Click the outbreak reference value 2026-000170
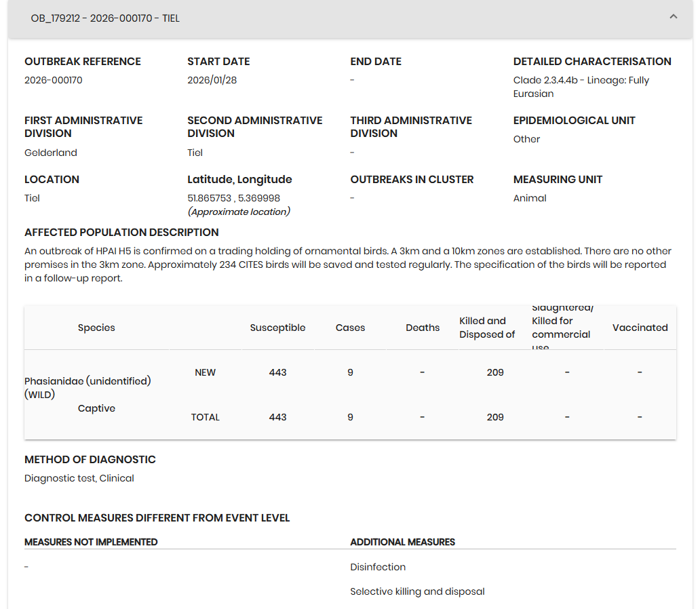 click(54, 80)
